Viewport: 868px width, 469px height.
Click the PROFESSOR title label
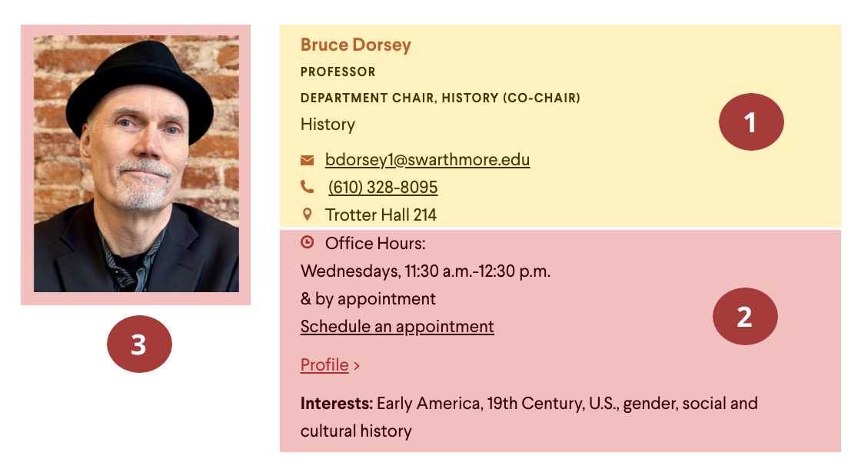(338, 72)
